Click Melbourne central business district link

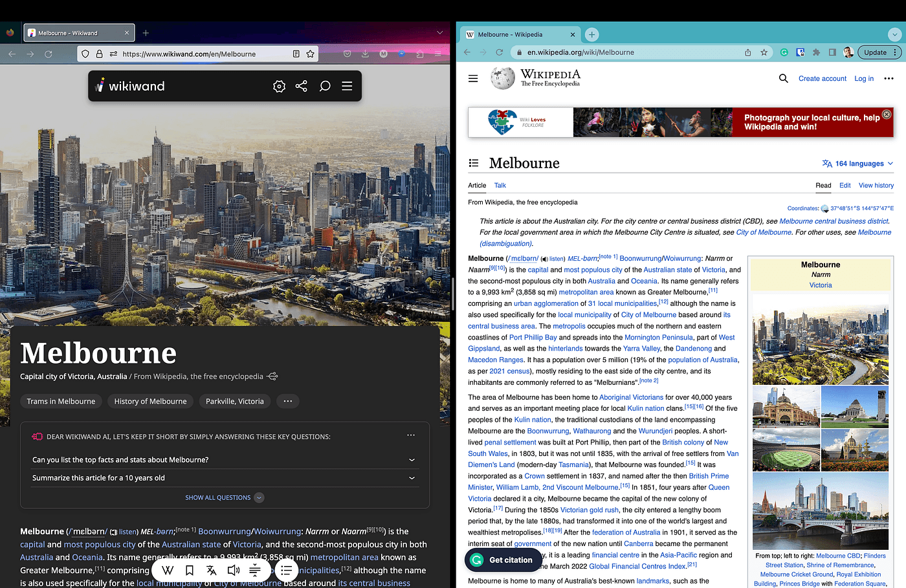[x=834, y=221]
